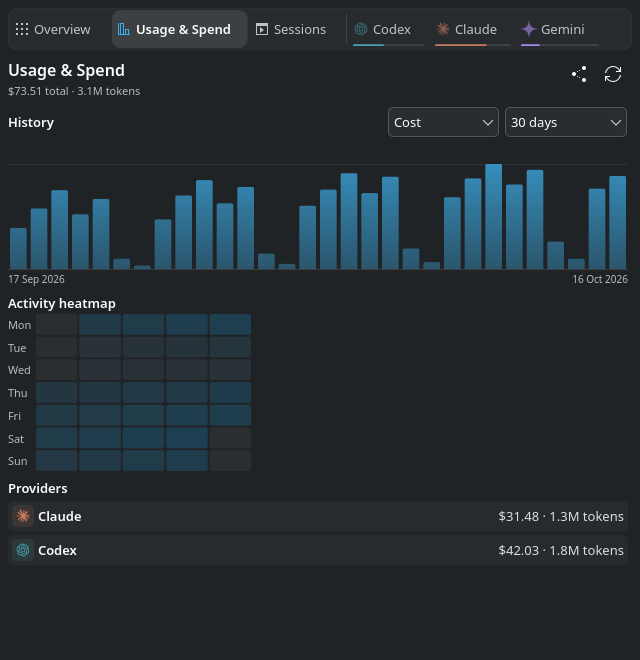Image resolution: width=640 pixels, height=660 pixels.
Task: Select the Usage & Spend tab
Action: click(x=179, y=29)
